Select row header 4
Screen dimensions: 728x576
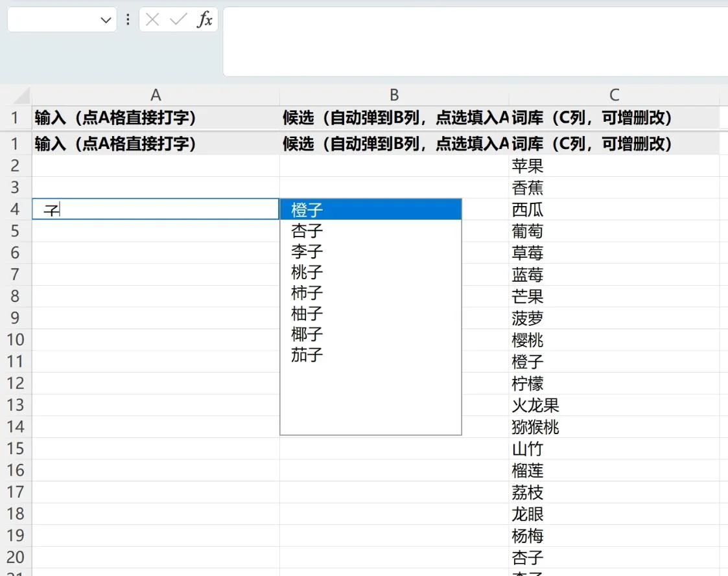pos(16,209)
